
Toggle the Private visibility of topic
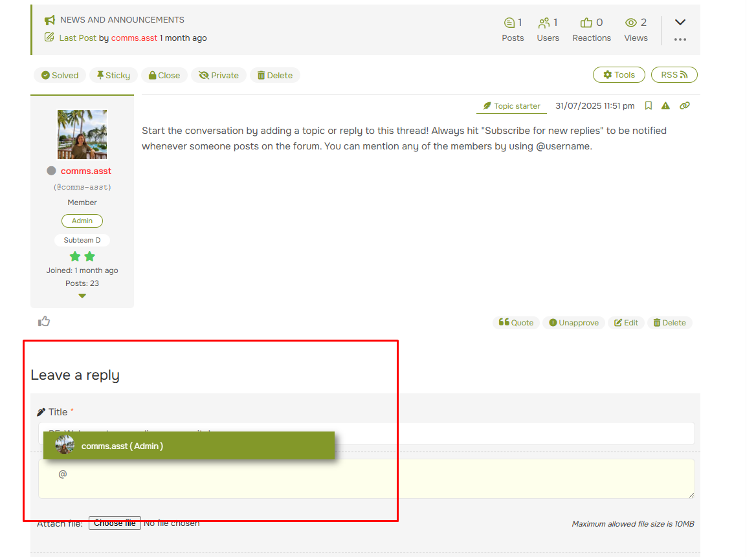219,76
